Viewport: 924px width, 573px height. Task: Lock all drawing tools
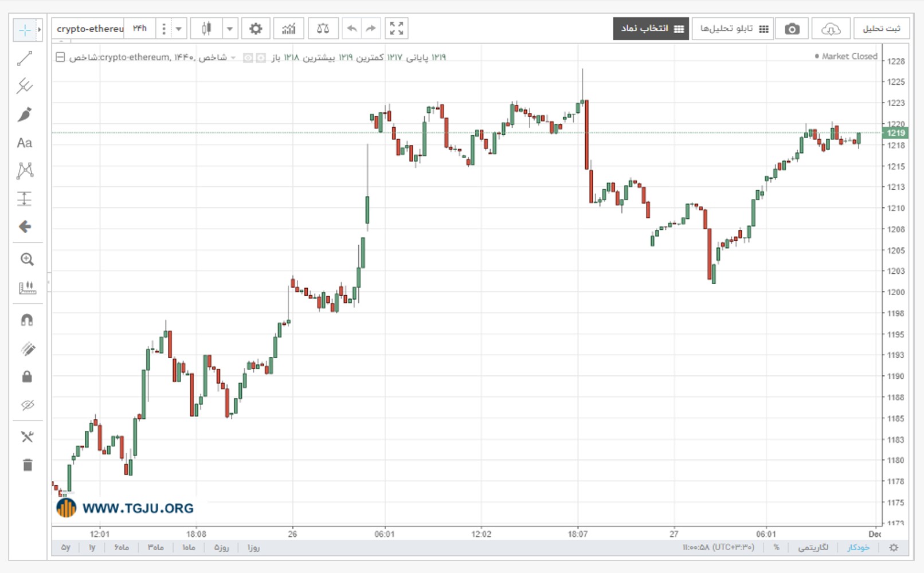tap(27, 376)
